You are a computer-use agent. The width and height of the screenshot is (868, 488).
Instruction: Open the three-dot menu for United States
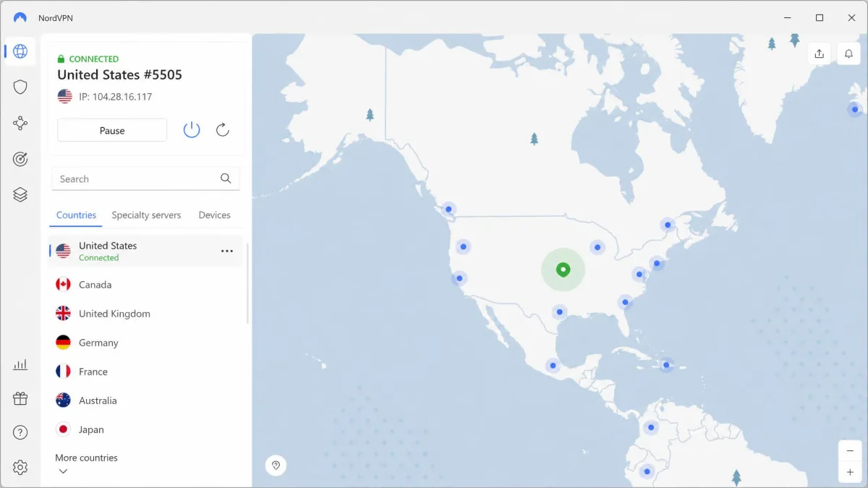tap(227, 251)
